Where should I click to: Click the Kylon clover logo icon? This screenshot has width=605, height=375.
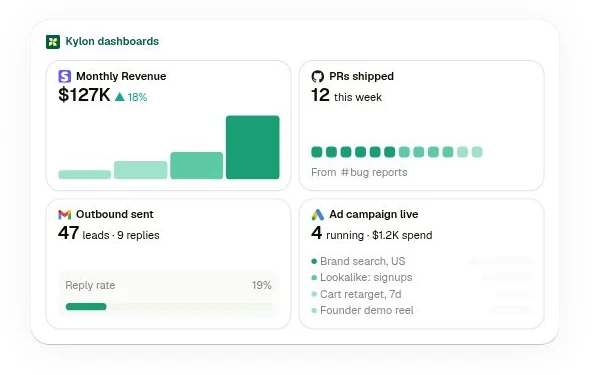(53, 42)
